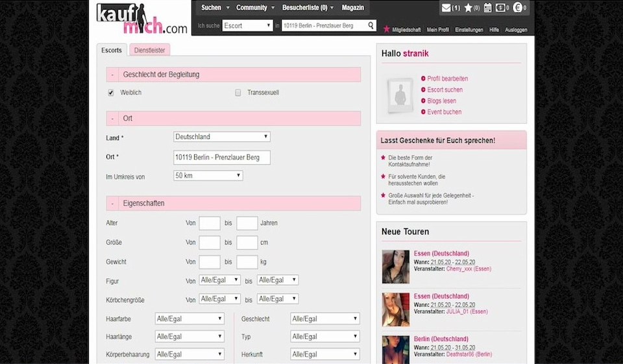Open the Land dropdown showing Deutschland

click(x=222, y=137)
